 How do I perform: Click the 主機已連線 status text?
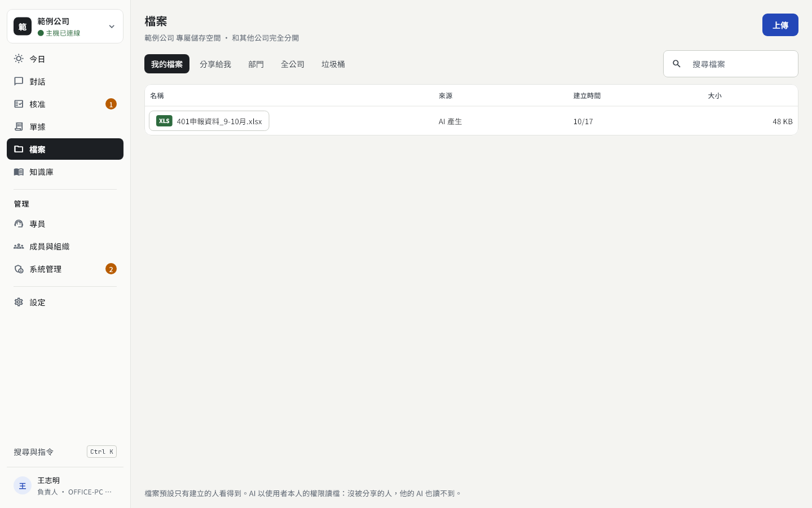click(x=63, y=33)
